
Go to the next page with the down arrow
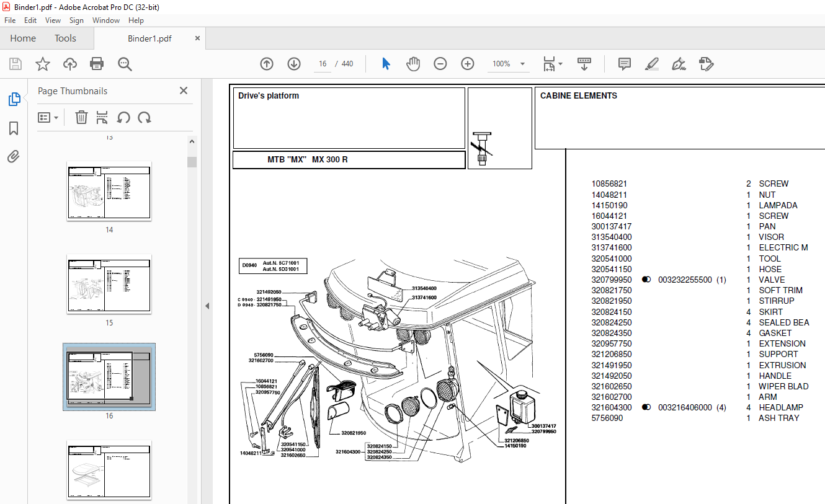(x=294, y=64)
